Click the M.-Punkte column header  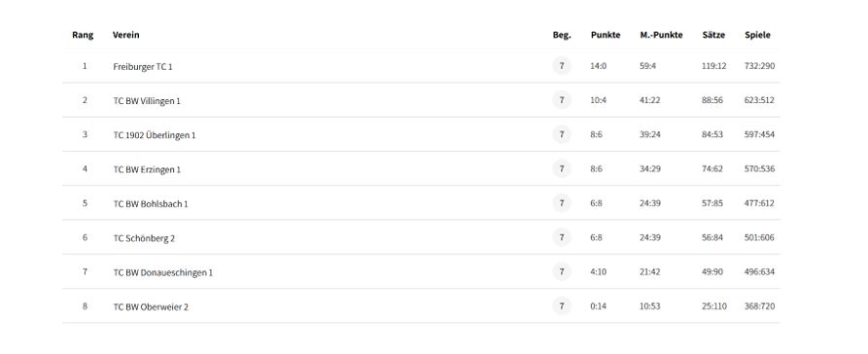[x=662, y=35]
